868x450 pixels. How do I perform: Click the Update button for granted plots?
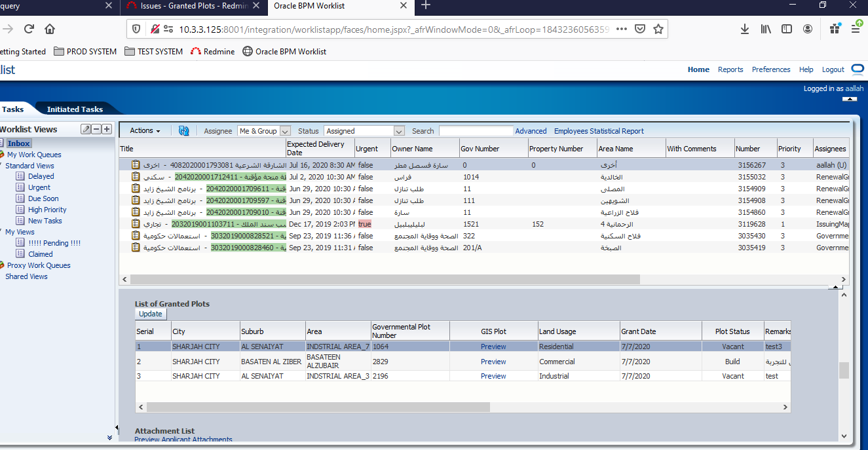[x=151, y=314]
